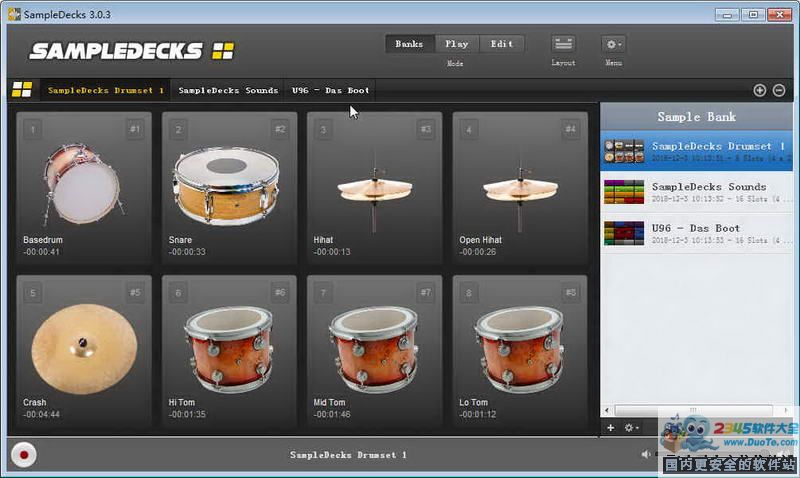The width and height of the screenshot is (800, 478).
Task: Click the Crash cymbal pad
Action: point(84,350)
